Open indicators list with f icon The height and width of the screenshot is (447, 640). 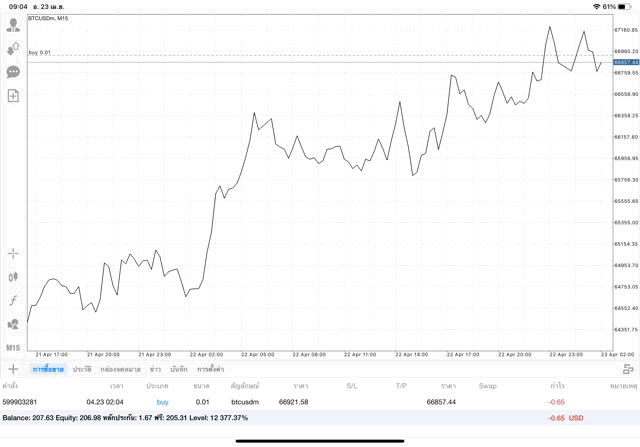(13, 301)
